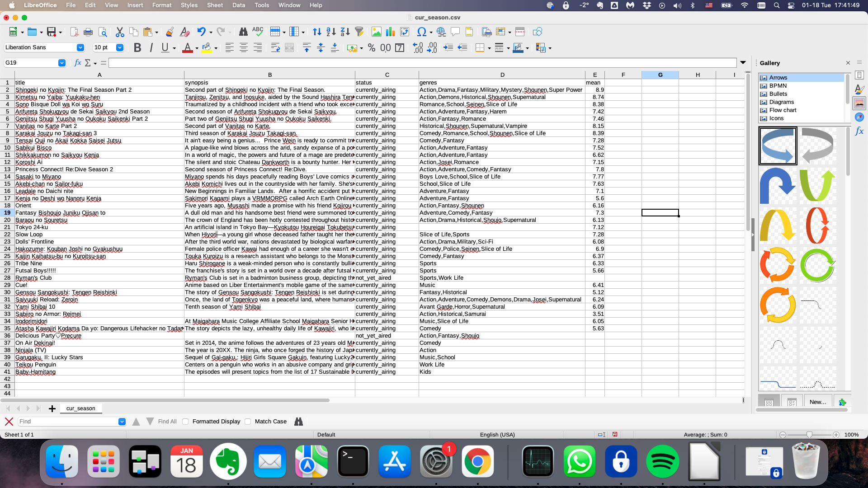Toggle Bold formatting
Image resolution: width=868 pixels, height=488 pixels.
pos(137,48)
